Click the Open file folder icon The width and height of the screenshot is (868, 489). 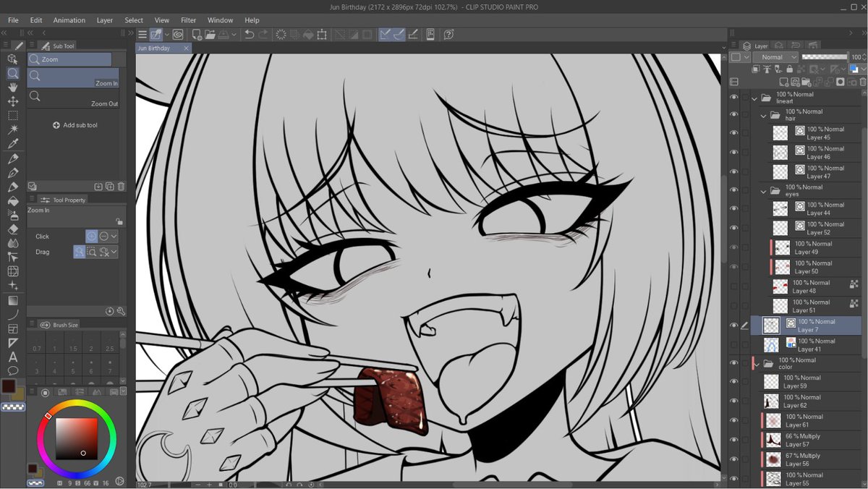pos(210,34)
